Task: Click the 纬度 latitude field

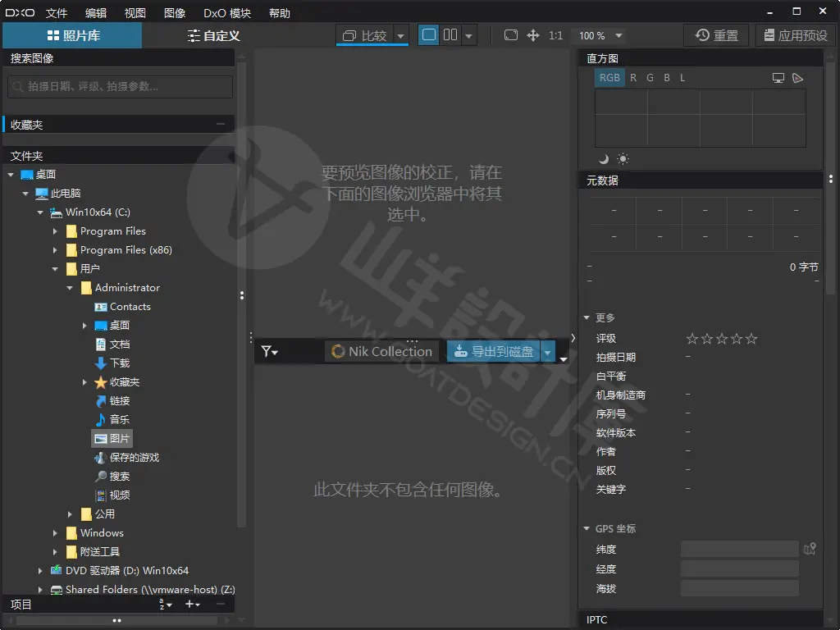Action: 739,549
